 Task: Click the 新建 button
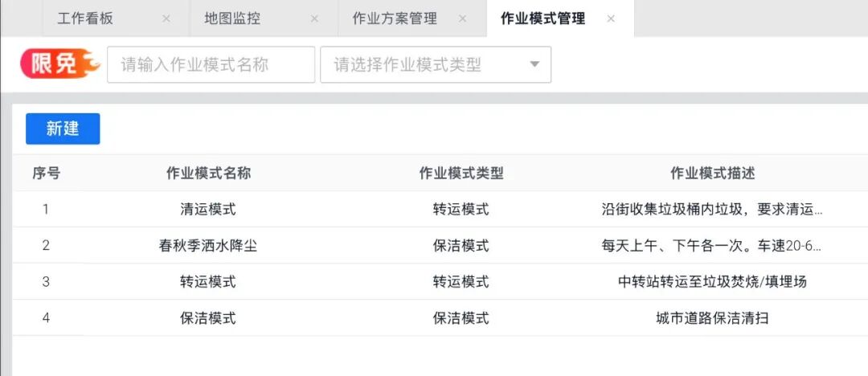coord(63,129)
